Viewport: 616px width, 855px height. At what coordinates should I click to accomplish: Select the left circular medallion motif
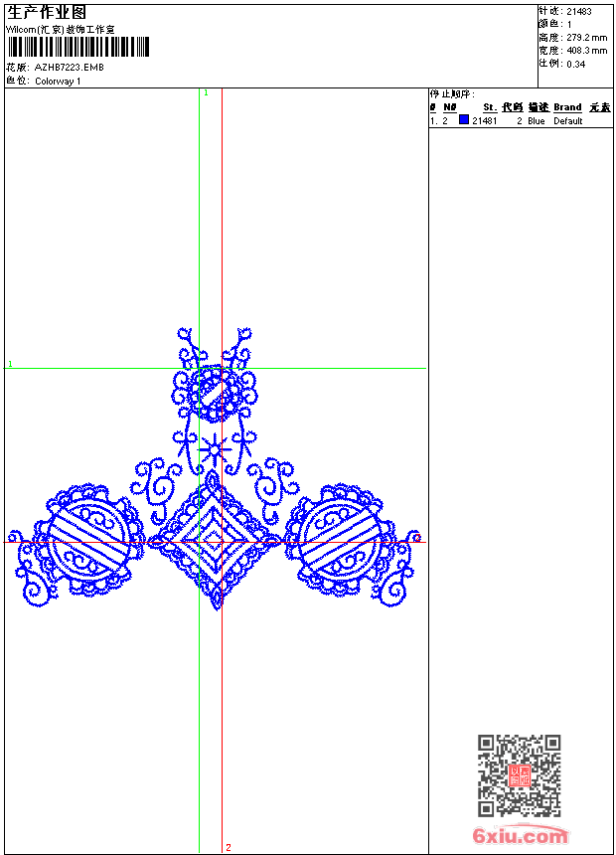click(x=87, y=542)
